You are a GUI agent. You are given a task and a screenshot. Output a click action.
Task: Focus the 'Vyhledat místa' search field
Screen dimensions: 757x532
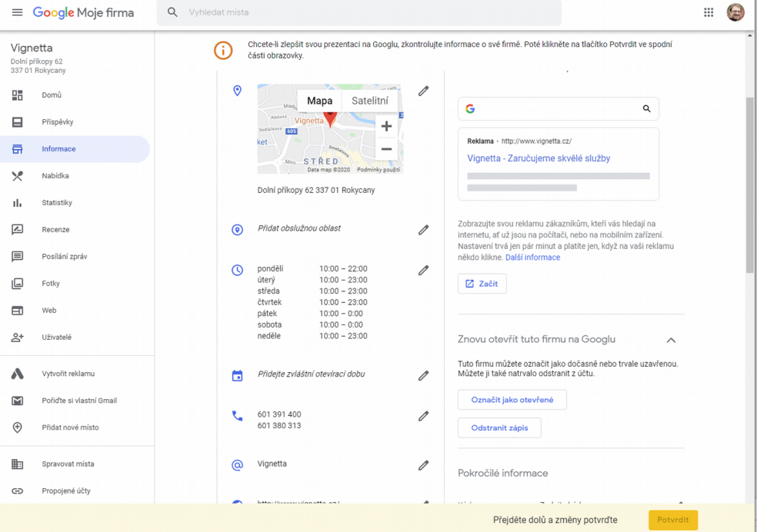pos(358,12)
